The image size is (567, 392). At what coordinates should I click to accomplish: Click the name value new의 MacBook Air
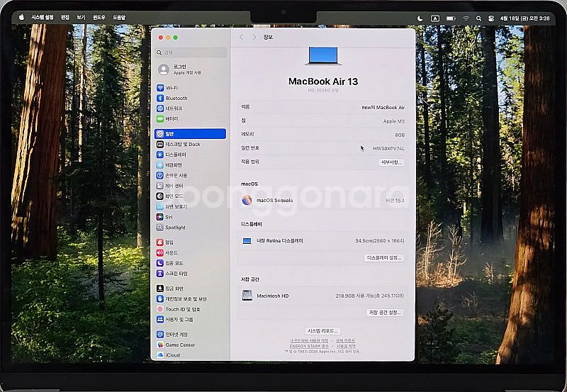coord(383,108)
